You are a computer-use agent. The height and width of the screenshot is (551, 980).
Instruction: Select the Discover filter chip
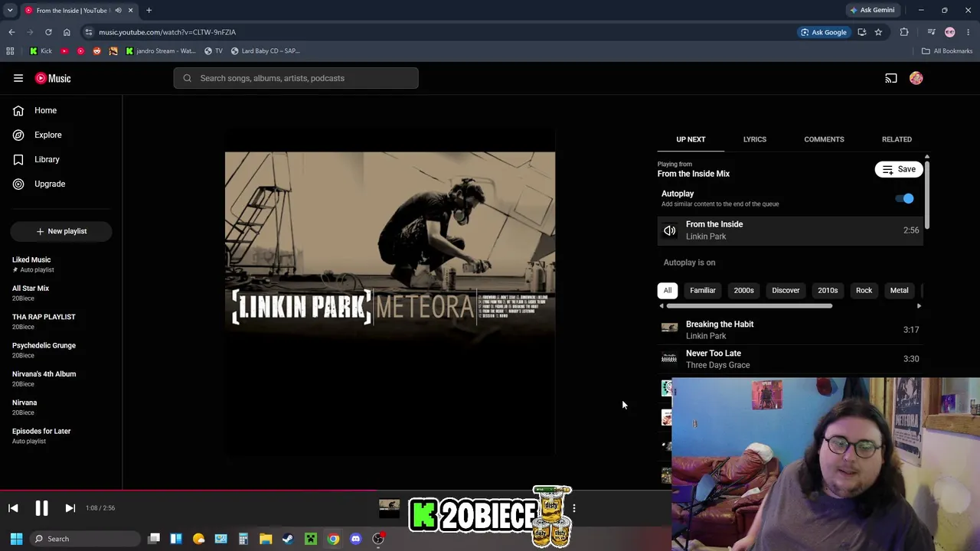(x=786, y=291)
